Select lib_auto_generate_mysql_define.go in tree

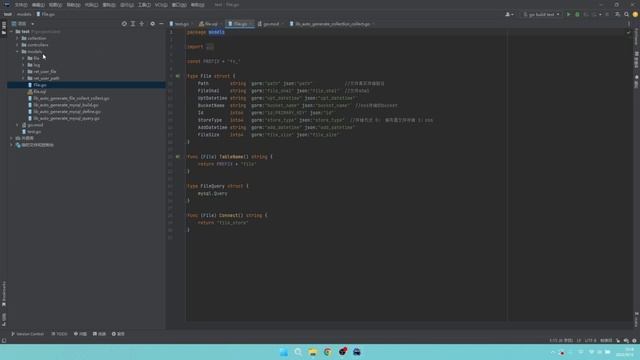tap(67, 111)
